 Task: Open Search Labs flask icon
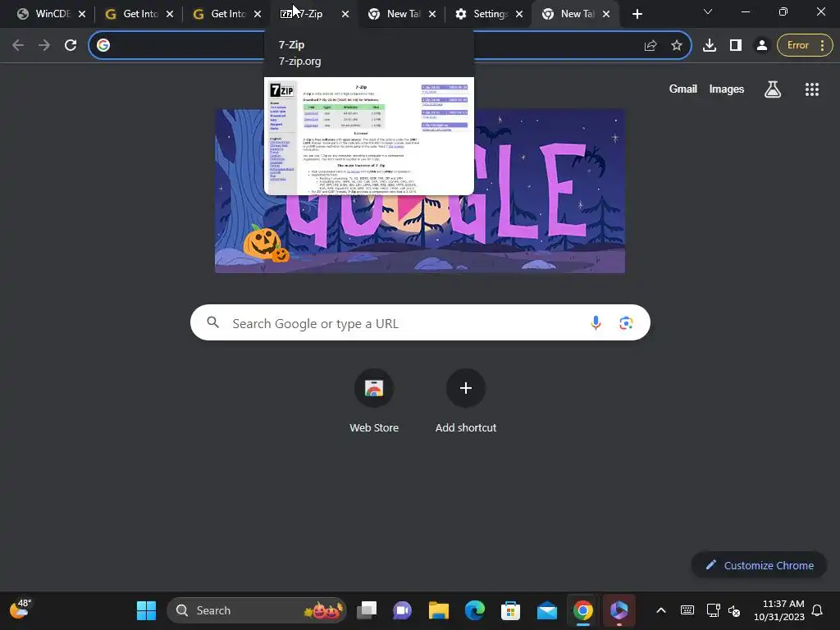tap(772, 89)
